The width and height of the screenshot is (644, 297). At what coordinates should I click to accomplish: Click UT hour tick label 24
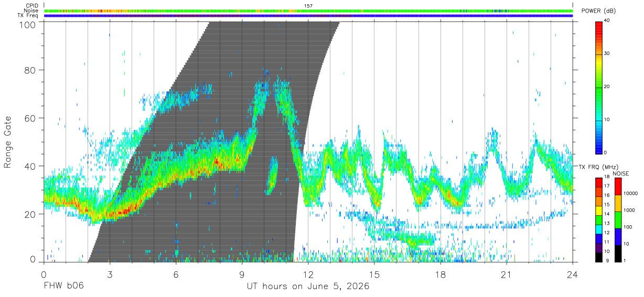point(573,274)
